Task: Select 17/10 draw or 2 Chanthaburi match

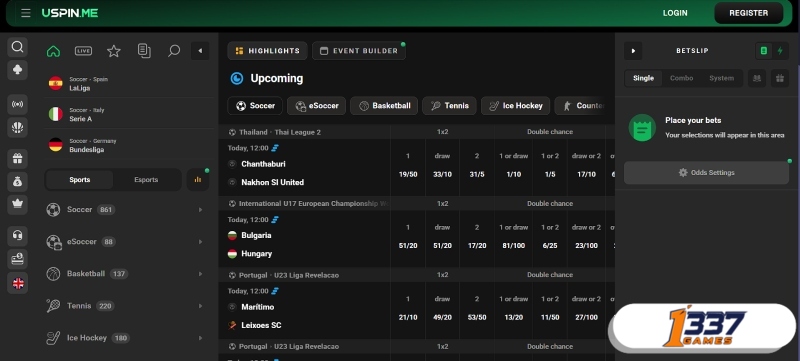Action: pos(586,167)
